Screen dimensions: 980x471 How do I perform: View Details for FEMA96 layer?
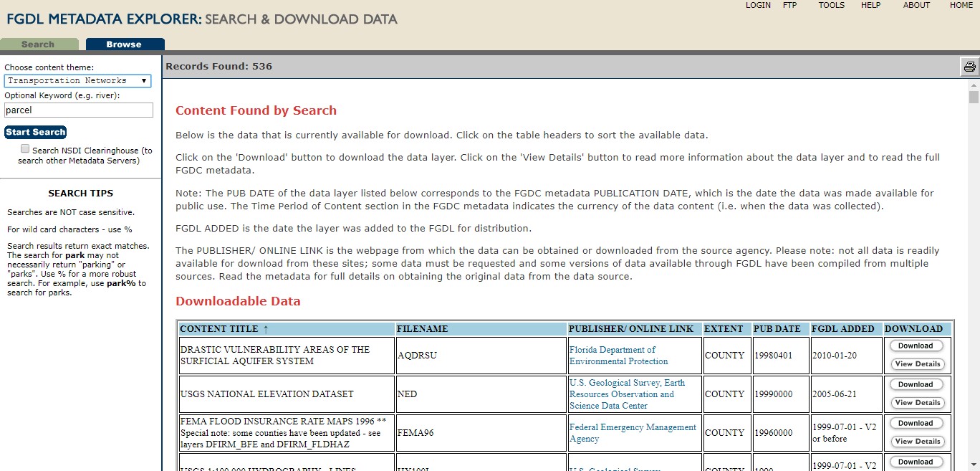pyautogui.click(x=918, y=442)
